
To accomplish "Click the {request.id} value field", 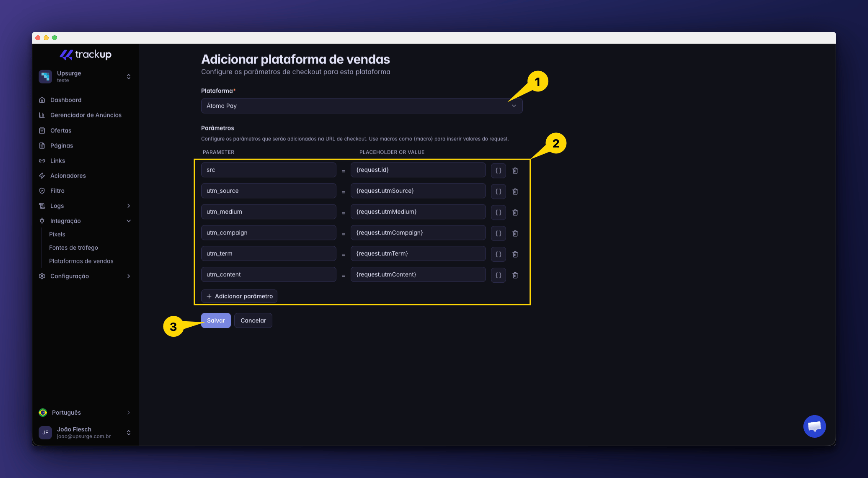I will [418, 170].
